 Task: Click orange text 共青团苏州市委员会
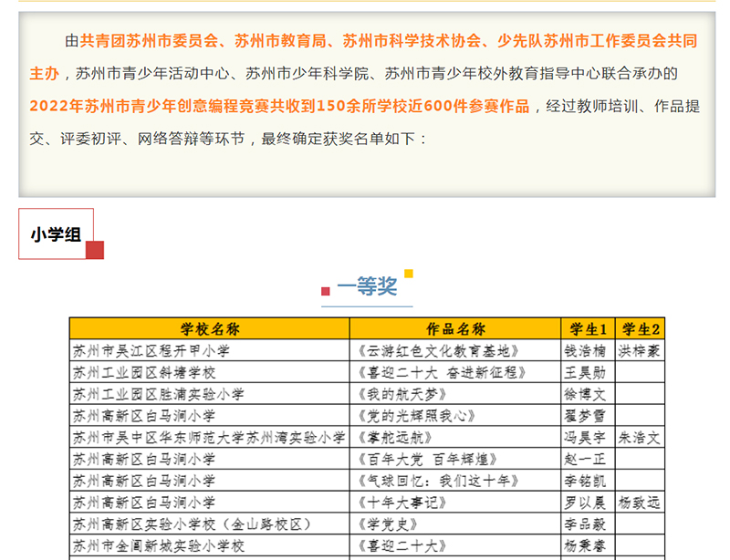pyautogui.click(x=149, y=41)
